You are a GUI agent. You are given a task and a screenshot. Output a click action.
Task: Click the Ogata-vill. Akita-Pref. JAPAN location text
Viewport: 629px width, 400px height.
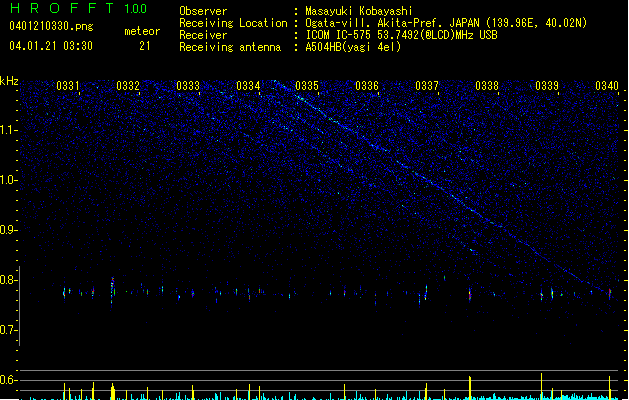pos(446,23)
